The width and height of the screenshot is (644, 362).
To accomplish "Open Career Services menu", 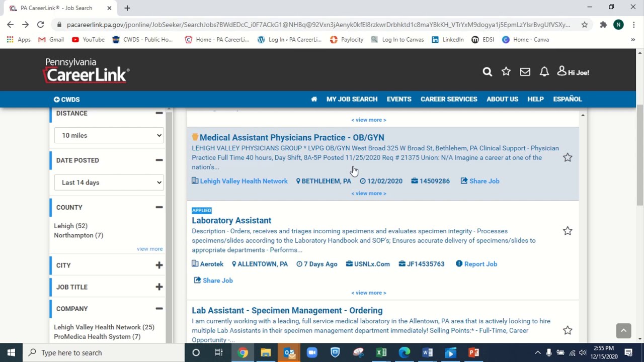I will [x=449, y=99].
